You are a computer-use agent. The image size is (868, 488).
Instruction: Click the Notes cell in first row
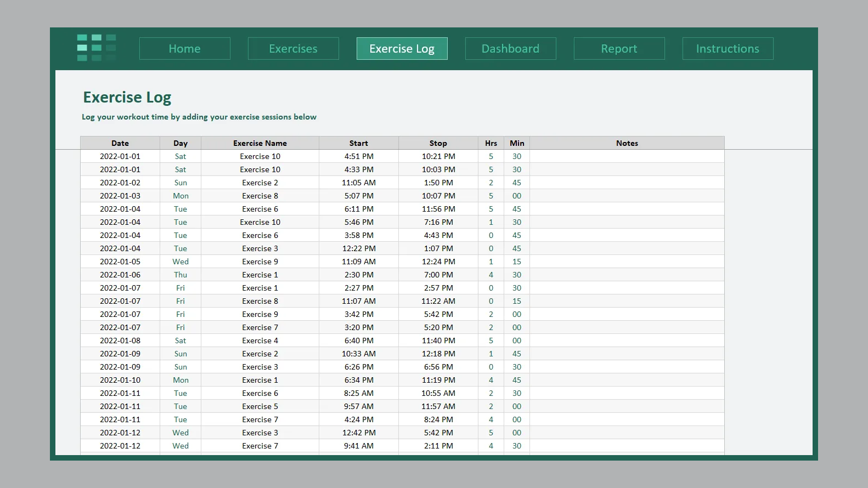click(627, 156)
